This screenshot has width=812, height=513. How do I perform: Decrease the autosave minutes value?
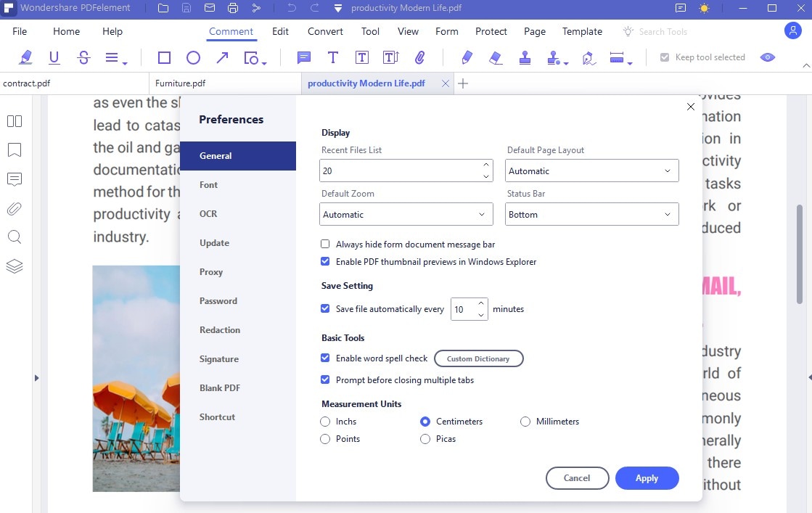(481, 315)
